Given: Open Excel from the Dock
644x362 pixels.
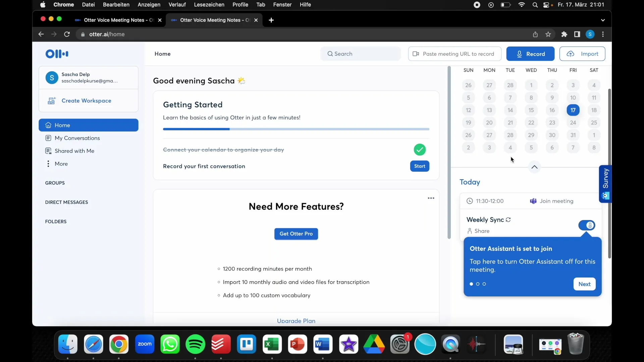Looking at the screenshot, I should pos(272,344).
